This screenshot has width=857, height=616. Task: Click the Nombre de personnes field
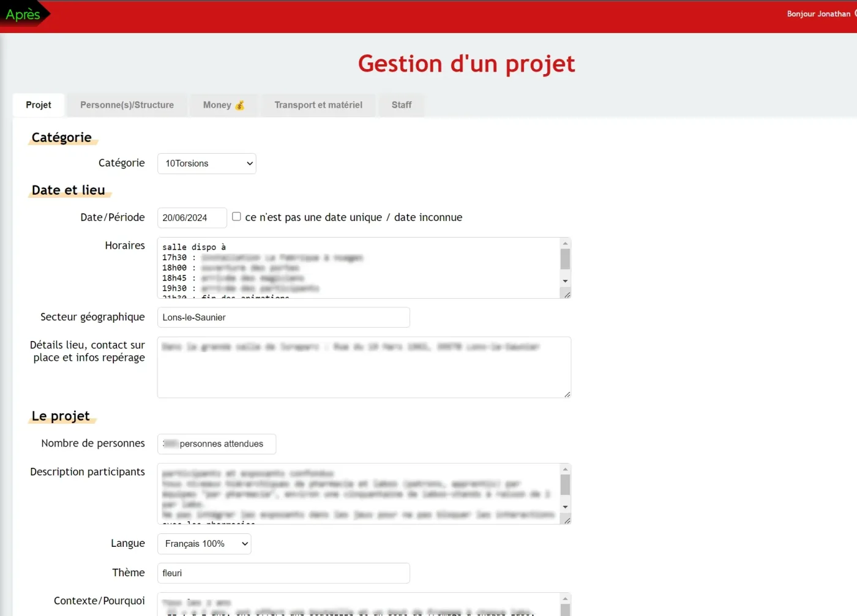(x=217, y=444)
